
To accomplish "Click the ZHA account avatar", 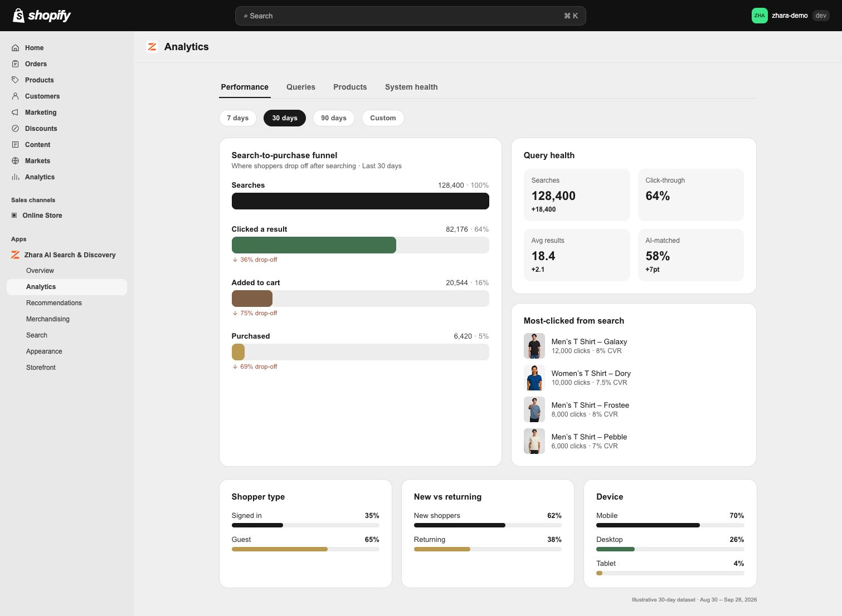I will coord(760,16).
